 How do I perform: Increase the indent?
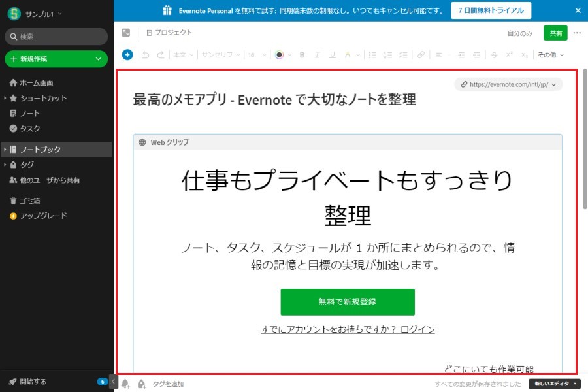tap(461, 55)
